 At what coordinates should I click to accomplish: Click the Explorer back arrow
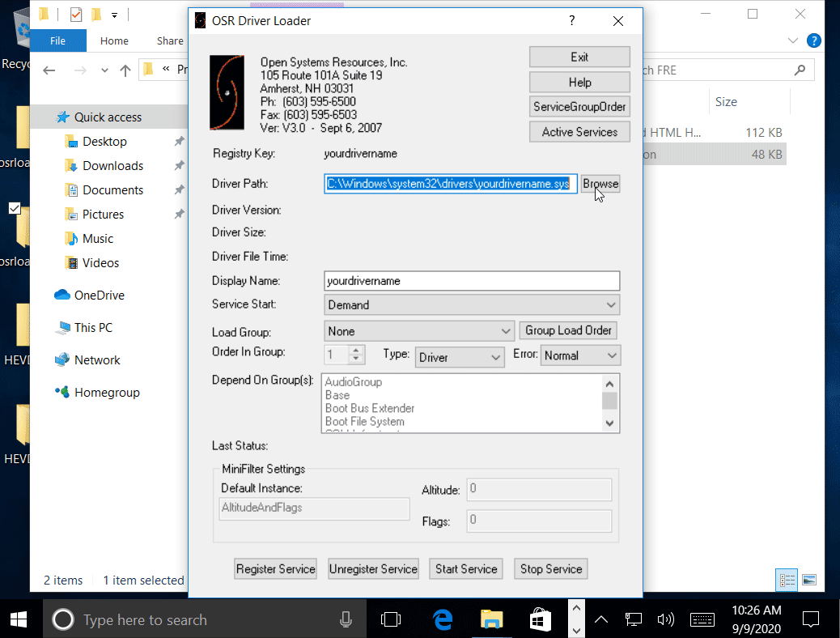[x=49, y=70]
